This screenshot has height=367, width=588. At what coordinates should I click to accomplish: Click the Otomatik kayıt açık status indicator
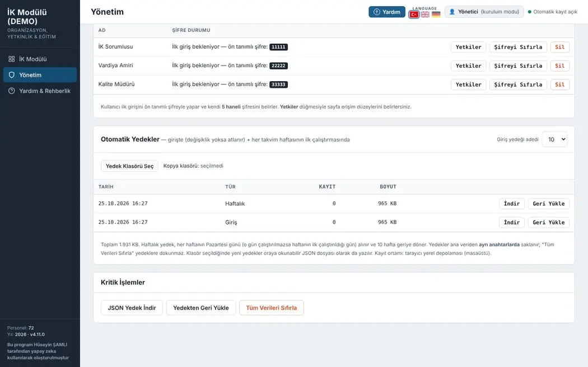click(552, 12)
